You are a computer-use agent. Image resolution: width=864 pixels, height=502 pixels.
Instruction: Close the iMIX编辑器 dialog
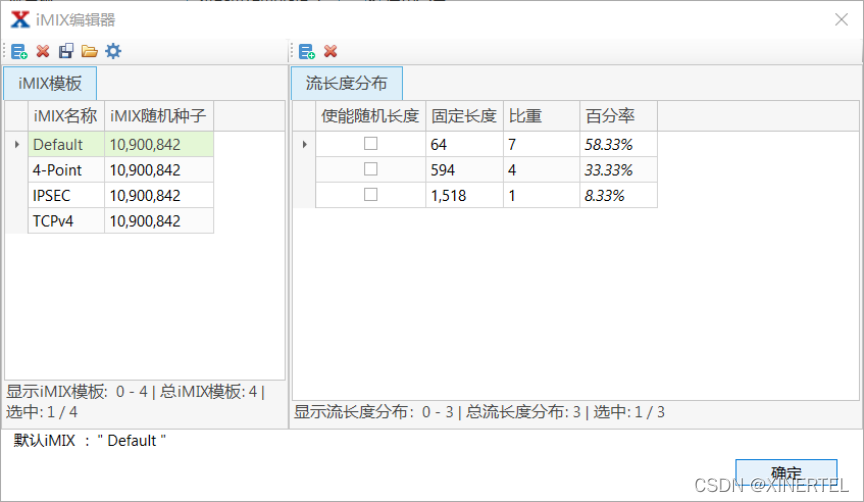pos(841,20)
